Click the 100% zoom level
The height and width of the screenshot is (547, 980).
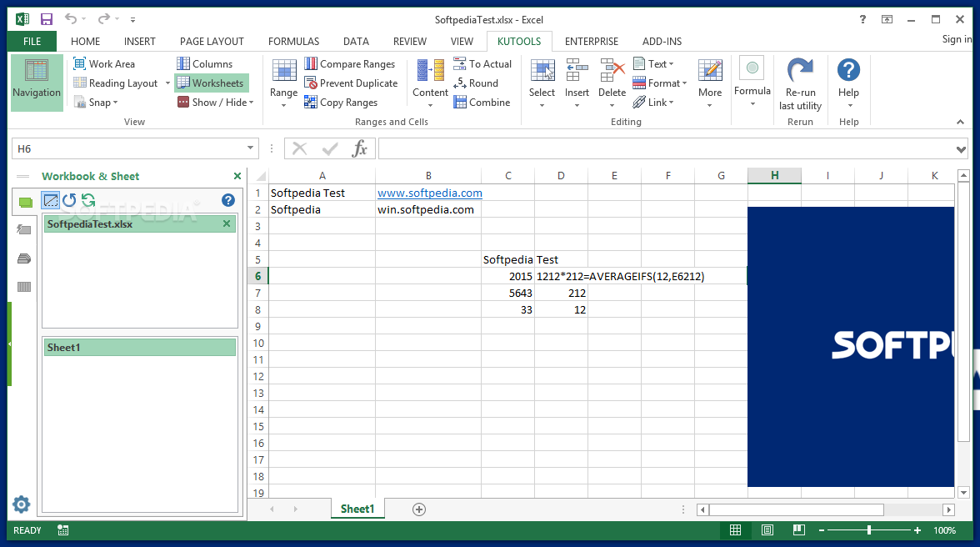click(x=944, y=530)
